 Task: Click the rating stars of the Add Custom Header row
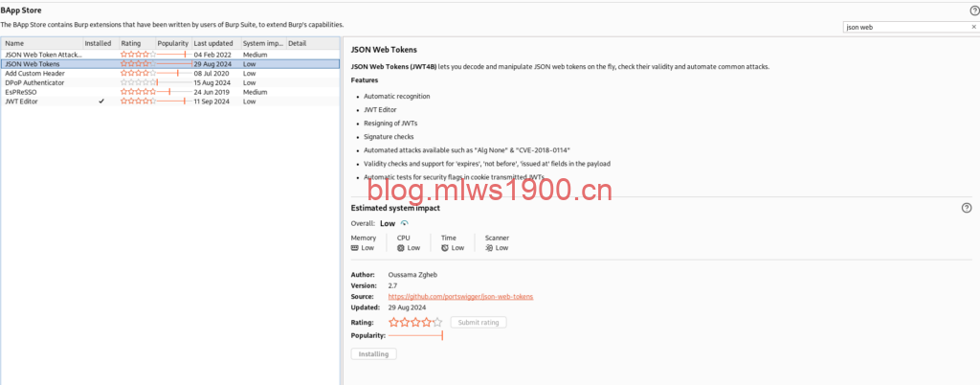(x=138, y=73)
